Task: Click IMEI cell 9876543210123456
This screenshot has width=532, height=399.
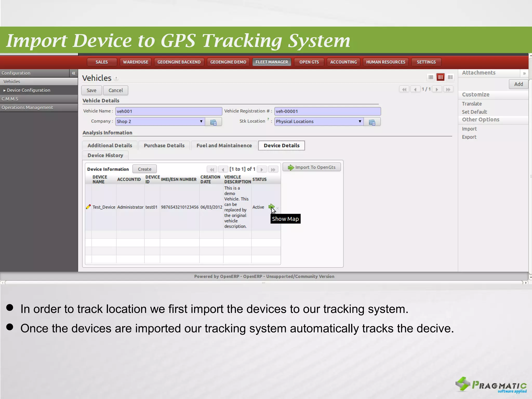Action: [179, 207]
